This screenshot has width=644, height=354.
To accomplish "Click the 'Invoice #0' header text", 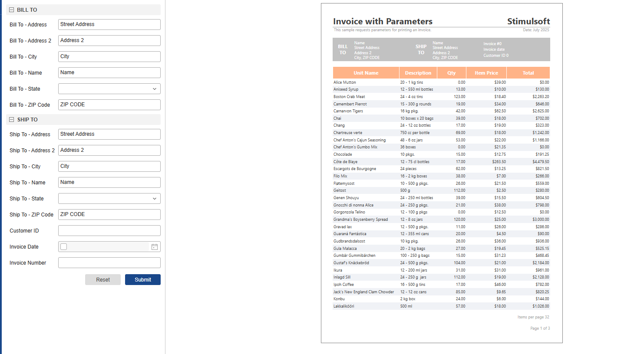I will 492,44.
